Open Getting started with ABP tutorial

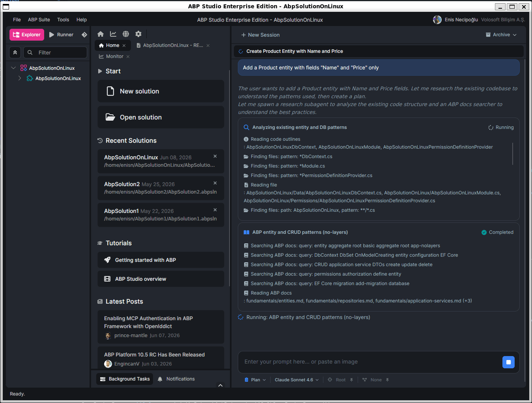[161, 260]
